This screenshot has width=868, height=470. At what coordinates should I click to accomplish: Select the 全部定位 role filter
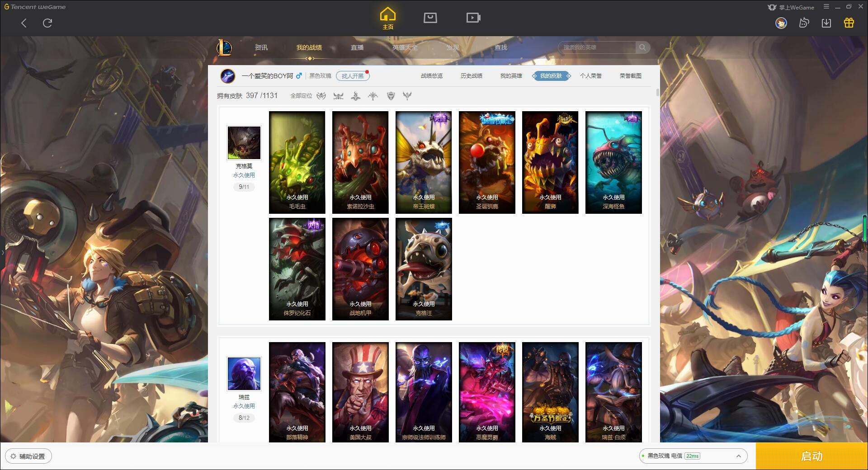point(301,96)
